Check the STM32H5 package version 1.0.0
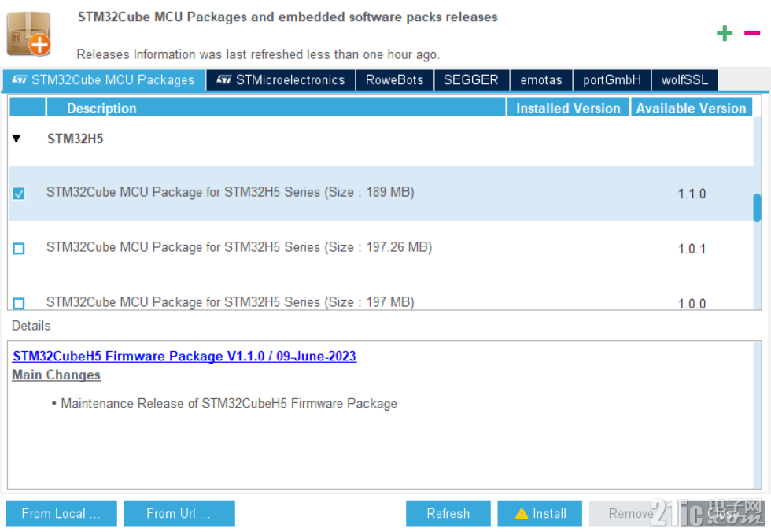 pyautogui.click(x=18, y=301)
